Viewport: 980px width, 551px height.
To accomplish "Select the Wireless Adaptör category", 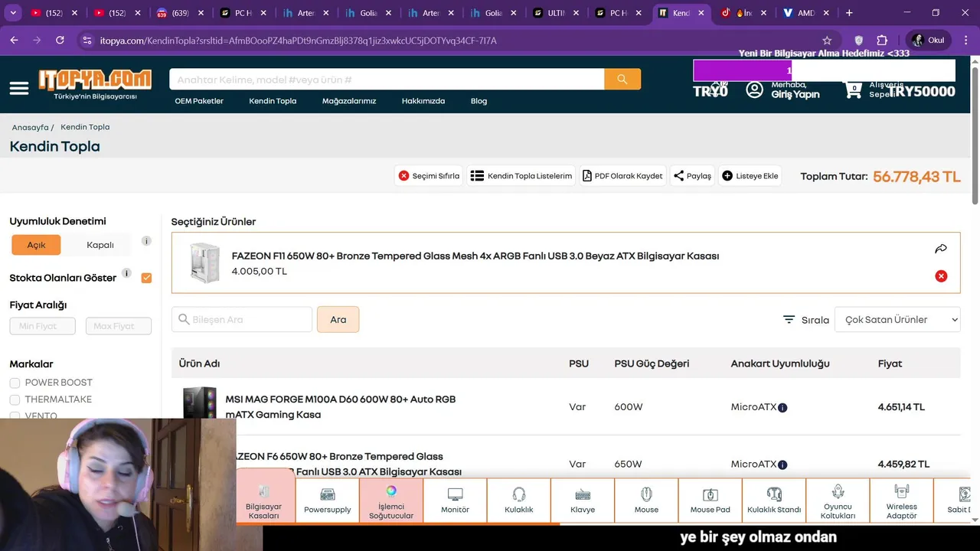I will 902,501.
